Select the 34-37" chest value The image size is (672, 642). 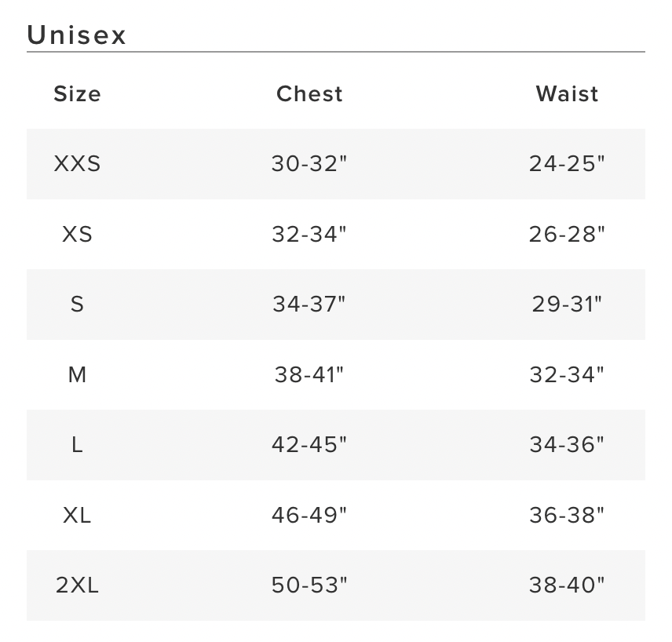pyautogui.click(x=309, y=305)
